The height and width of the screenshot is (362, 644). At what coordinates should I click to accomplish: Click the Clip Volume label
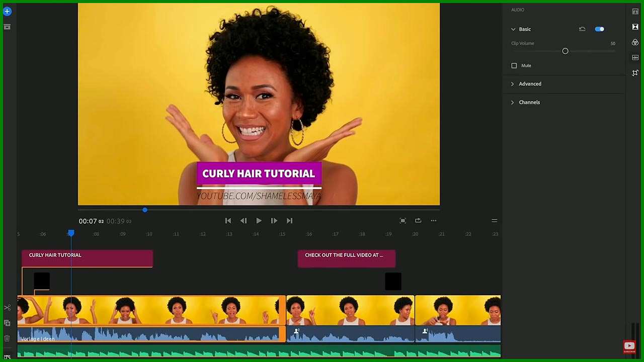tap(523, 44)
